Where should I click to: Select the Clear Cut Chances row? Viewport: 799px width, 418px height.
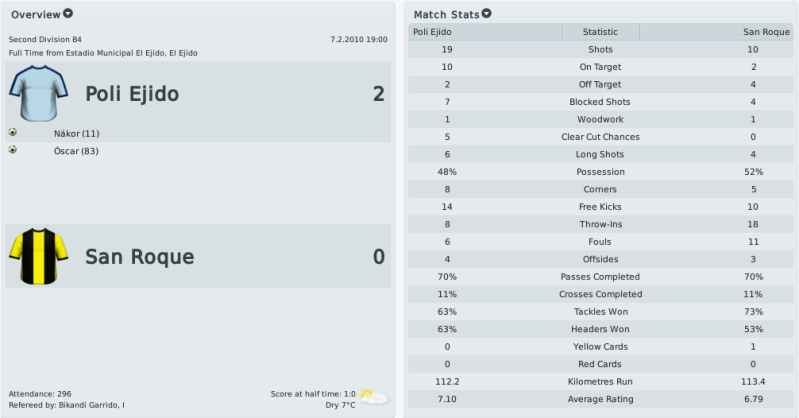point(600,137)
